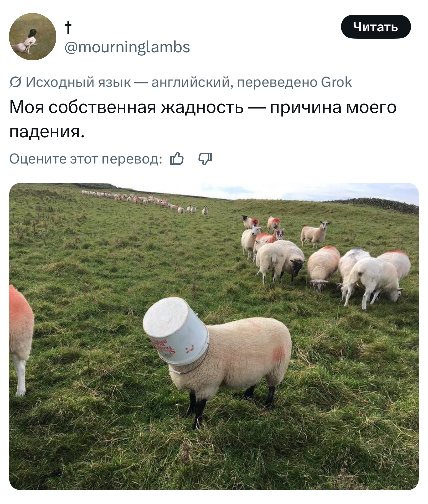Select the tweet text "Моя собственная жадность"
Image resolution: width=428 pixels, height=504 pixels.
(x=126, y=107)
